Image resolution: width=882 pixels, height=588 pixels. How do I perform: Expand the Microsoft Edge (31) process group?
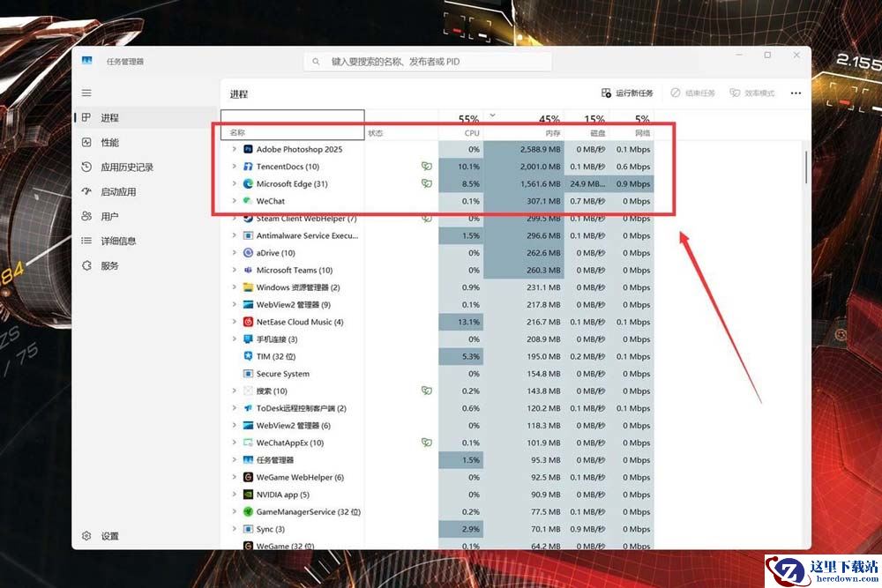[234, 184]
